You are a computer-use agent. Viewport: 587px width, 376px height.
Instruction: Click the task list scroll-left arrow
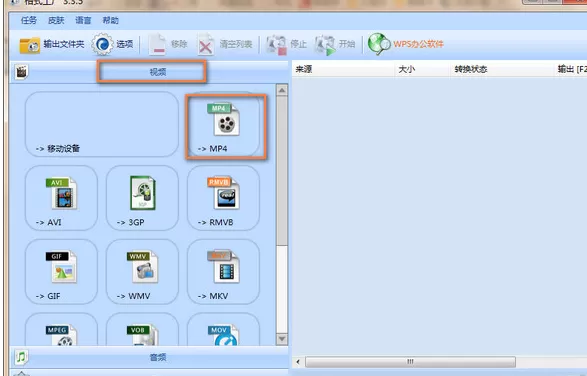coord(298,362)
